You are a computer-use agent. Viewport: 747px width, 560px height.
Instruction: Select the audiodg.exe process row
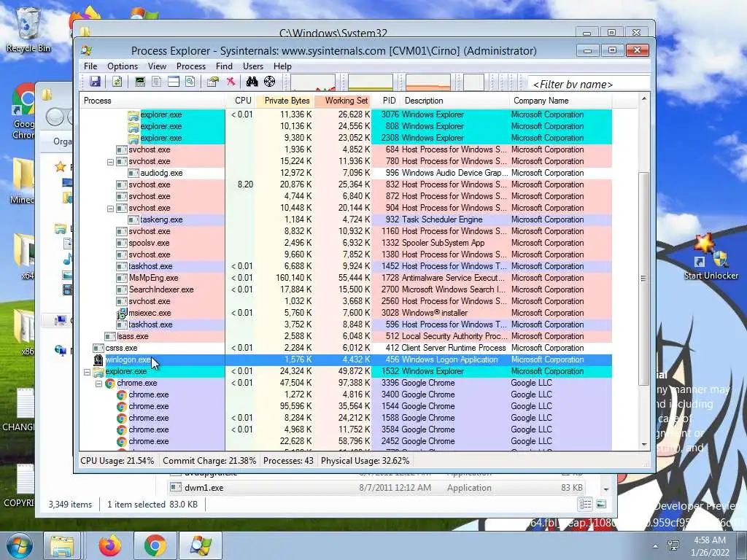pos(345,173)
